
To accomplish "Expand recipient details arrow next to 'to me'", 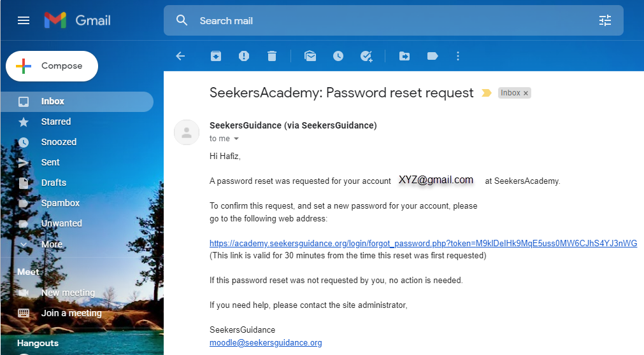I will point(236,139).
